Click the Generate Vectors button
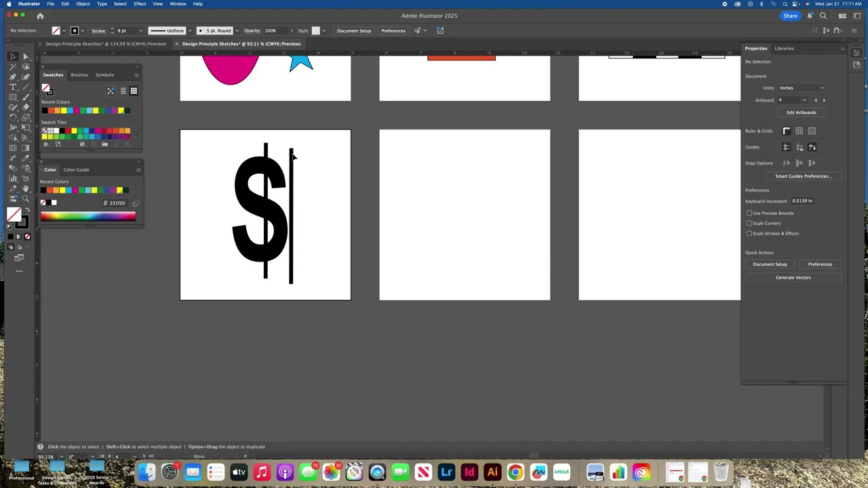The width and height of the screenshot is (868, 488). (x=793, y=277)
